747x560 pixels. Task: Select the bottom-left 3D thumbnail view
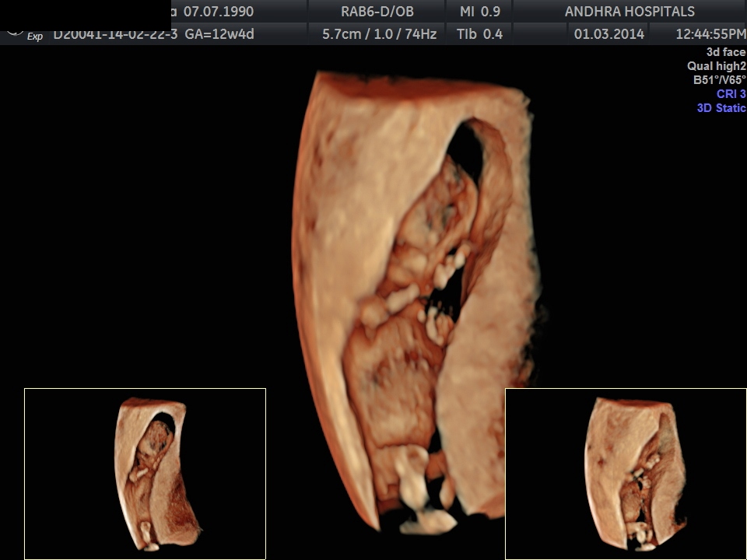tap(146, 474)
